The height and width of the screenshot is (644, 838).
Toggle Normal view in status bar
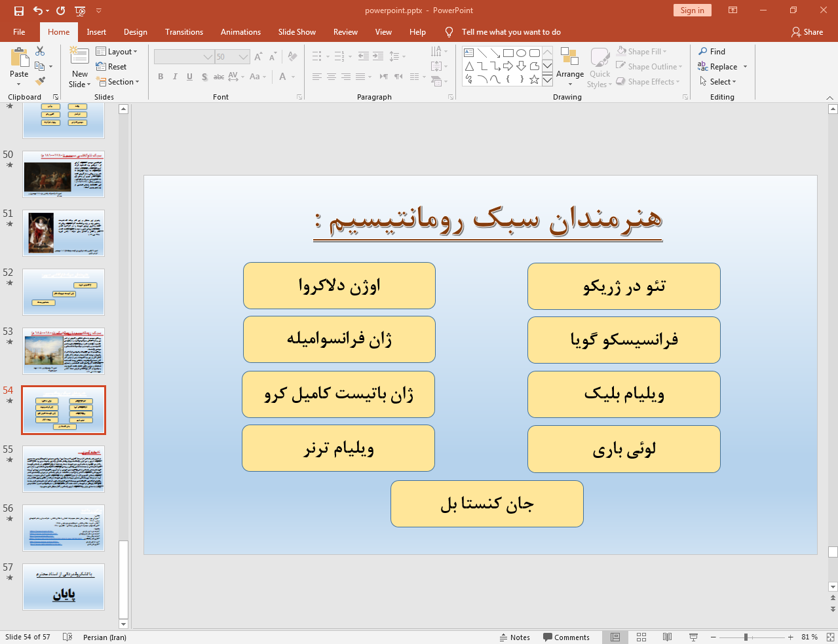(615, 637)
